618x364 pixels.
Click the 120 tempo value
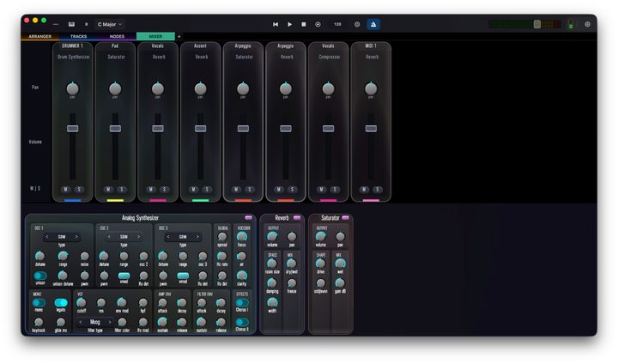pyautogui.click(x=337, y=24)
